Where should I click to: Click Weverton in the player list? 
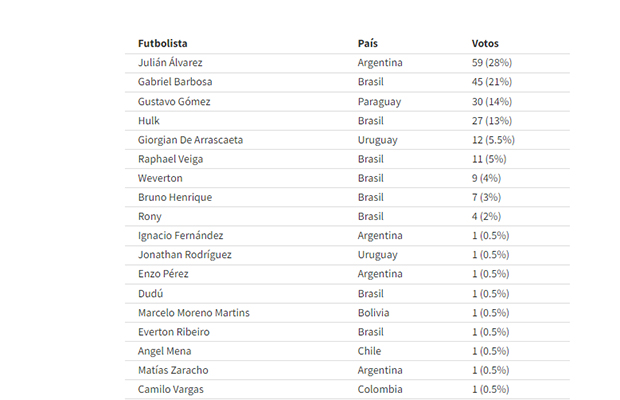[x=160, y=178]
